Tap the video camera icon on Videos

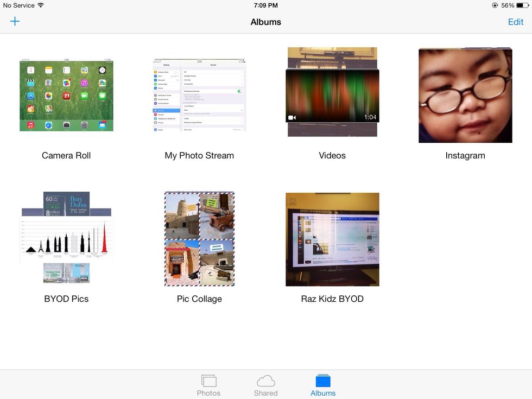click(x=292, y=117)
